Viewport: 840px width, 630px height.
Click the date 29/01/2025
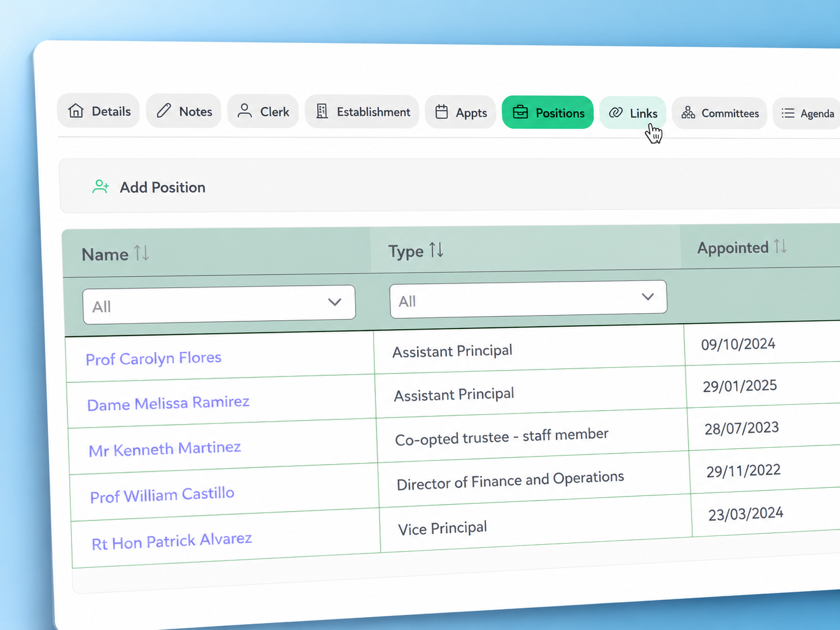(x=740, y=386)
